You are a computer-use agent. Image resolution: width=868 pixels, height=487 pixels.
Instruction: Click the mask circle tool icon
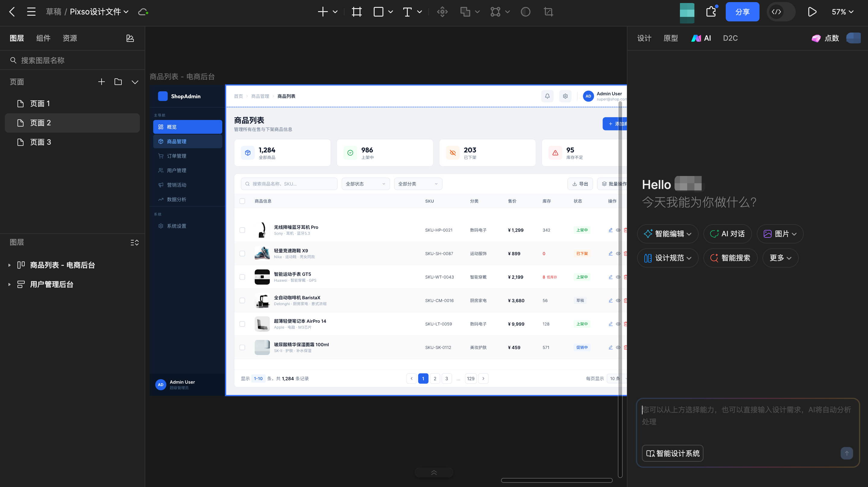[x=525, y=12]
